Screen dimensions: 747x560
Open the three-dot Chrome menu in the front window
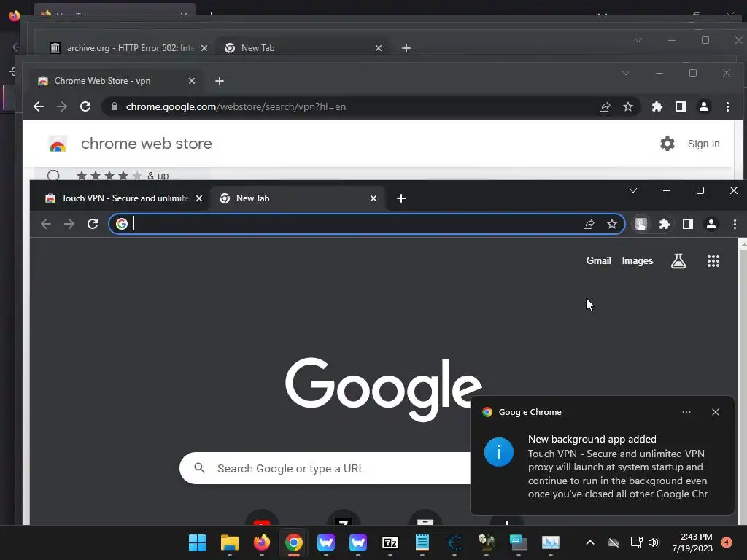(734, 224)
